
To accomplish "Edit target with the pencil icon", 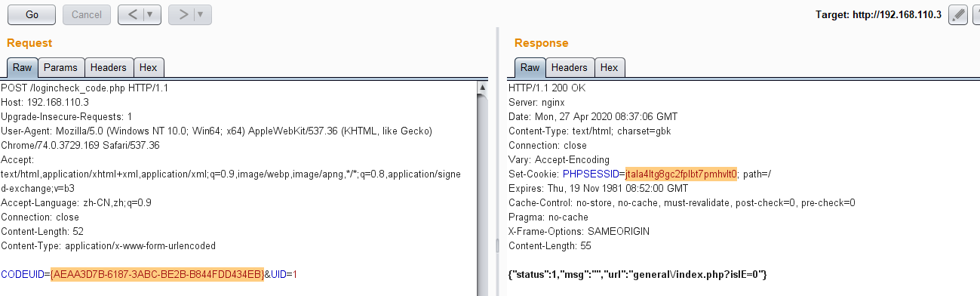I will tap(958, 14).
